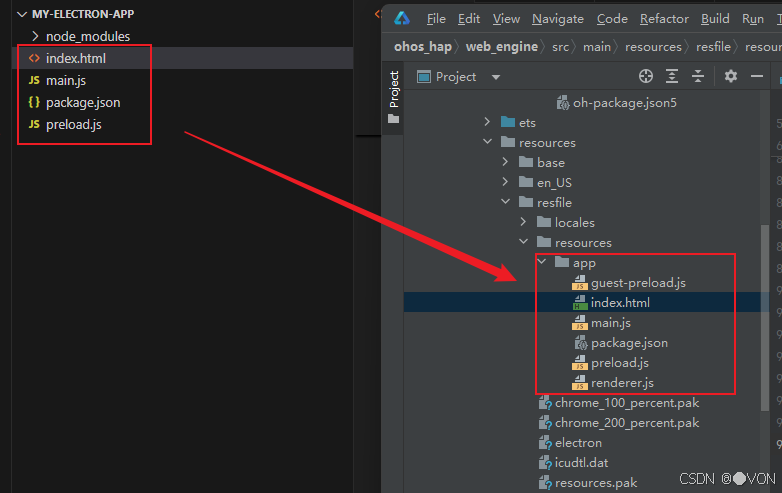Hide the Project panel with the minus icon

[x=757, y=76]
